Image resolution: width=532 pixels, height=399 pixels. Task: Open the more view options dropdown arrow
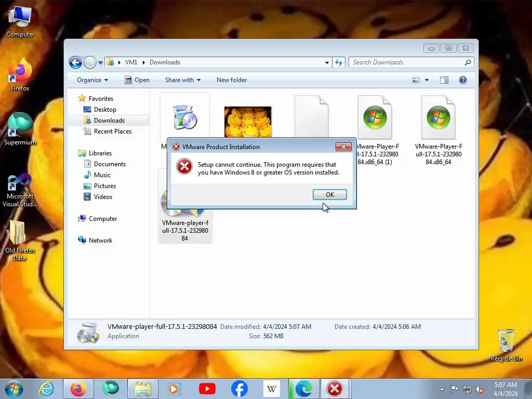427,80
